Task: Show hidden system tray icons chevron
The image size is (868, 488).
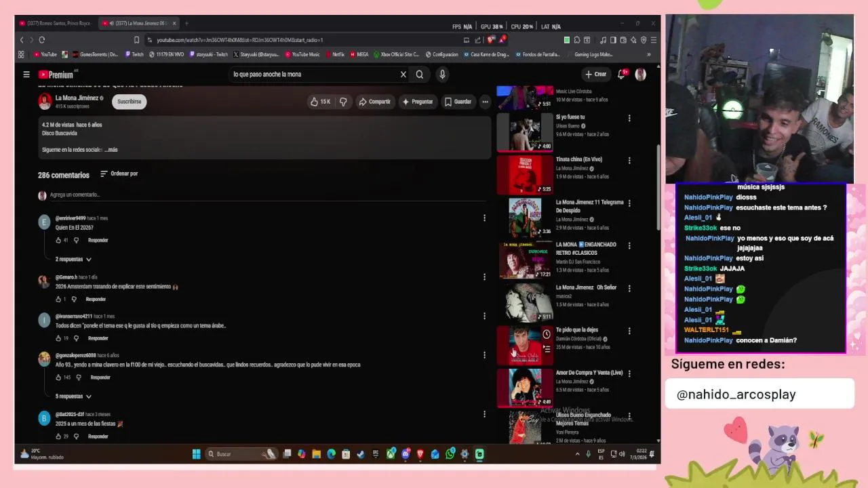Action: tap(578, 454)
